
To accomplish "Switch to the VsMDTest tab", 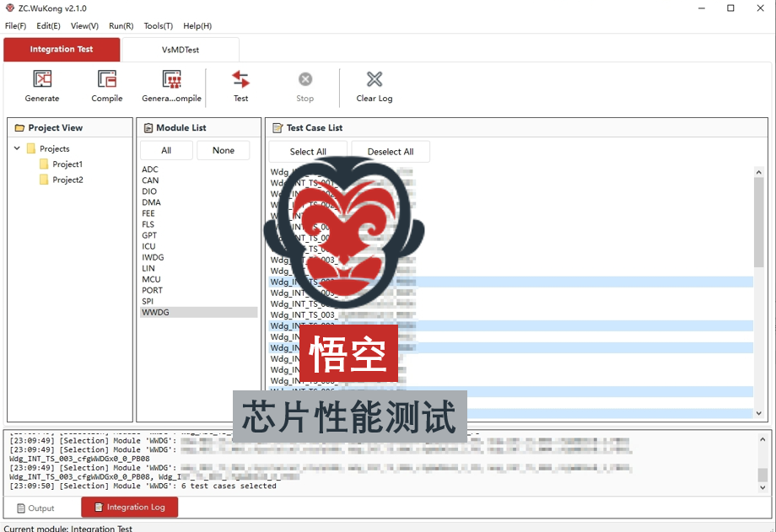I will (x=181, y=50).
